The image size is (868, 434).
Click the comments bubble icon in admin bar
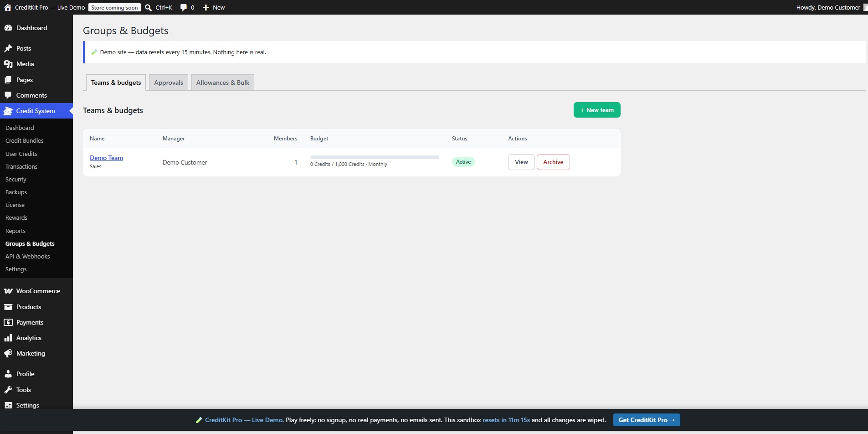point(183,7)
